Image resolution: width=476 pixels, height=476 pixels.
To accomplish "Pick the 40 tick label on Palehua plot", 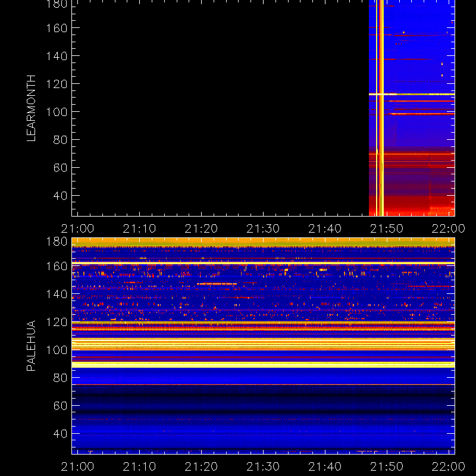I will [60, 434].
